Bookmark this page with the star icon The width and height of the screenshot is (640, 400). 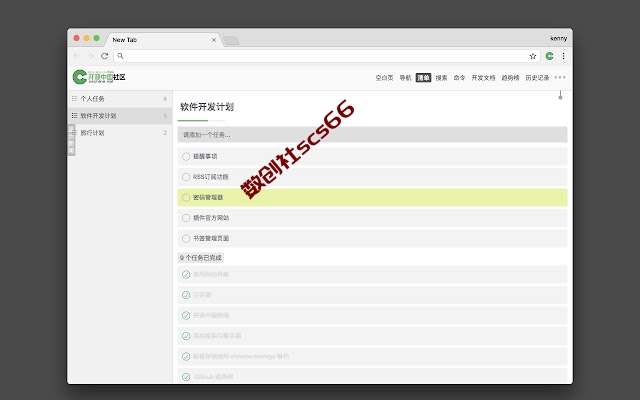pos(533,56)
